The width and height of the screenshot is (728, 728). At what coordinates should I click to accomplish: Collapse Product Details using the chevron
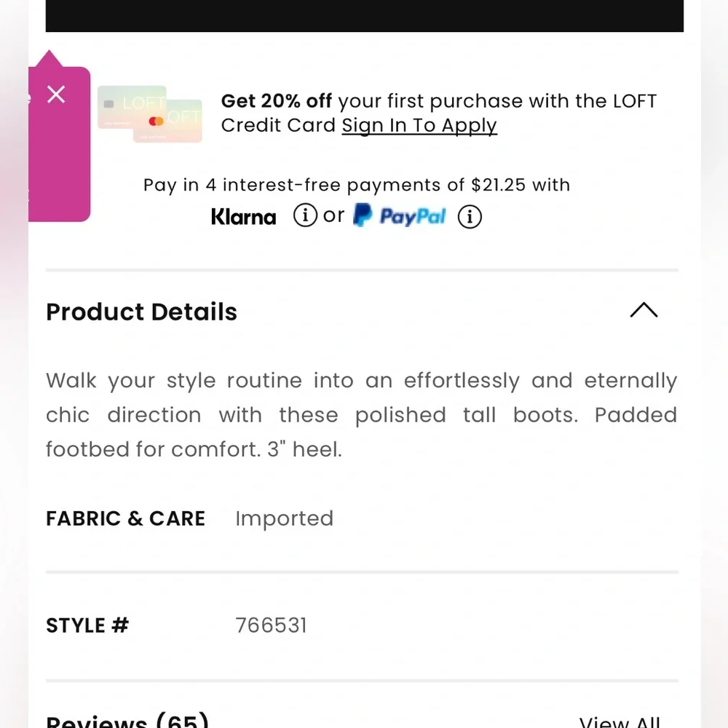click(x=644, y=311)
